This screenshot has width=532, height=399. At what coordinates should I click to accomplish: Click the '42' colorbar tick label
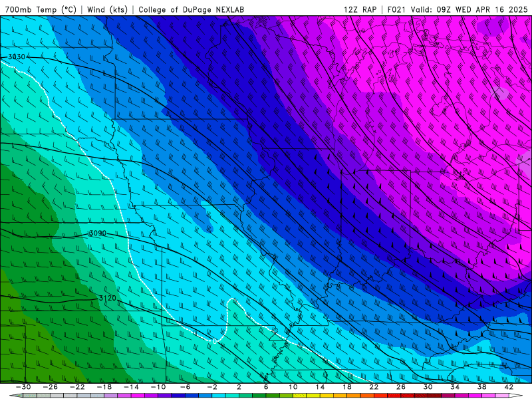[509, 387]
